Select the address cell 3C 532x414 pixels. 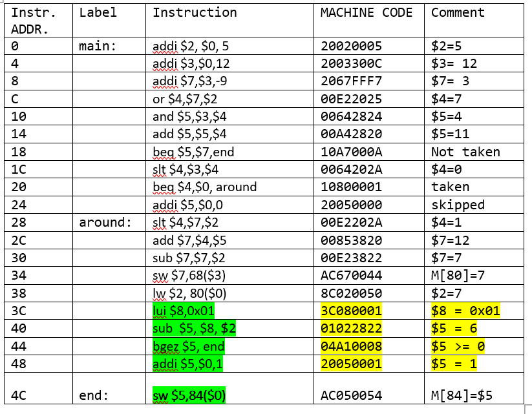coord(23,311)
